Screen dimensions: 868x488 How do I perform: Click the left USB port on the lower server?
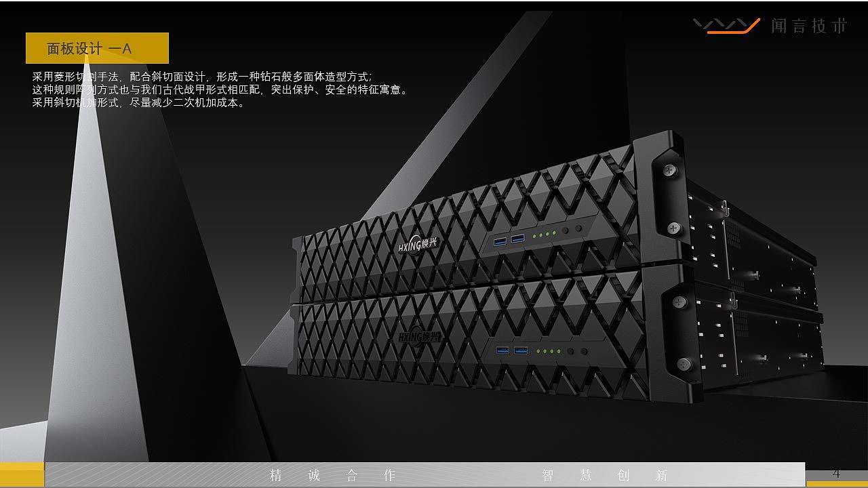pos(502,350)
